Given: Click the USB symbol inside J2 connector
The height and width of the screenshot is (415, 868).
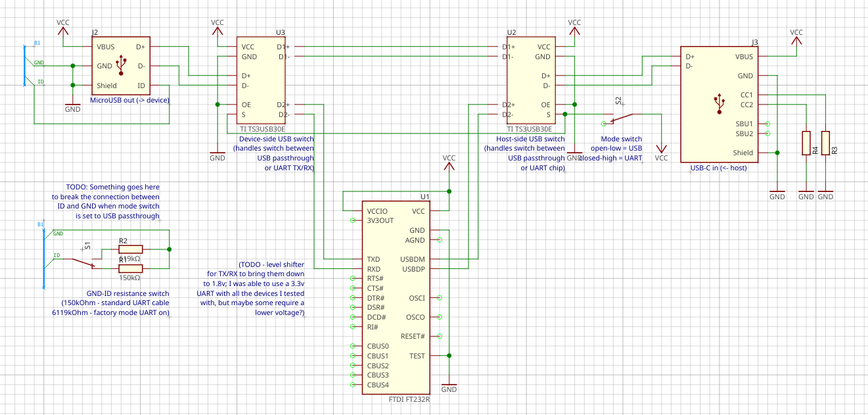Looking at the screenshot, I should coord(120,65).
